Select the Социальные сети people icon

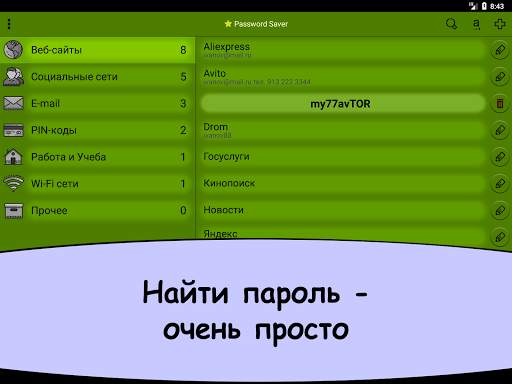(x=13, y=77)
